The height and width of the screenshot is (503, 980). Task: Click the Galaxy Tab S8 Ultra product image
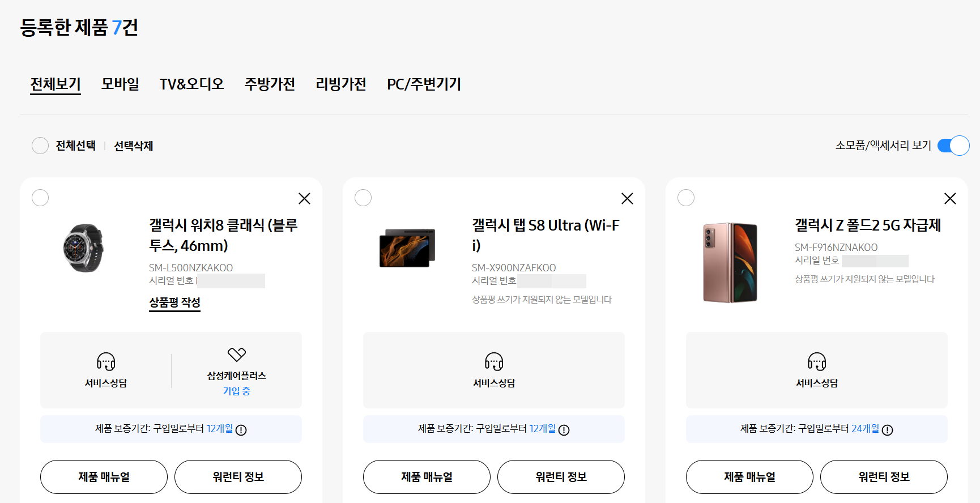[407, 248]
